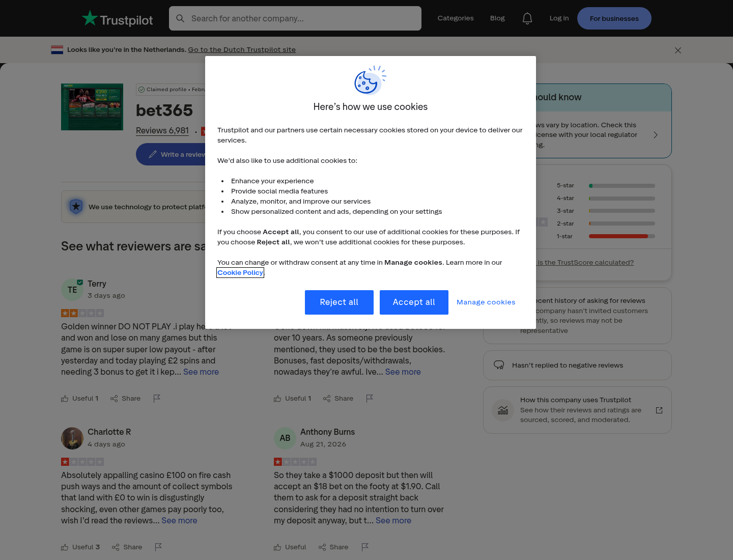Click the shield star protection icon
Viewport: 733px width, 560px height.
tap(76, 207)
